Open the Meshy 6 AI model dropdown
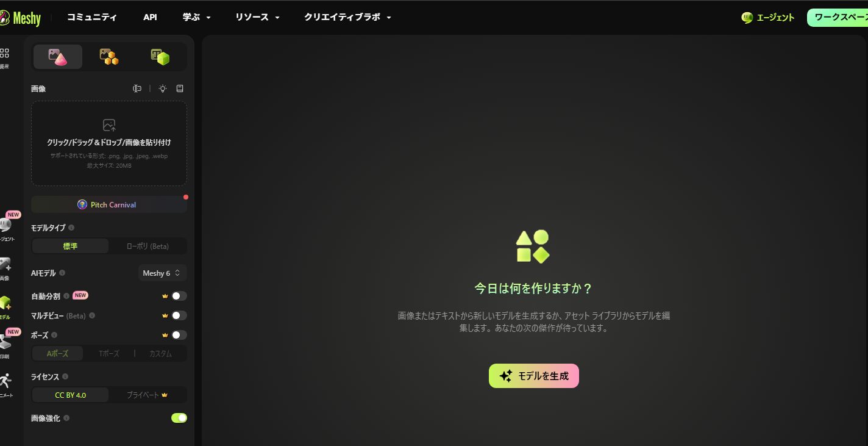The height and width of the screenshot is (446, 868). 162,273
